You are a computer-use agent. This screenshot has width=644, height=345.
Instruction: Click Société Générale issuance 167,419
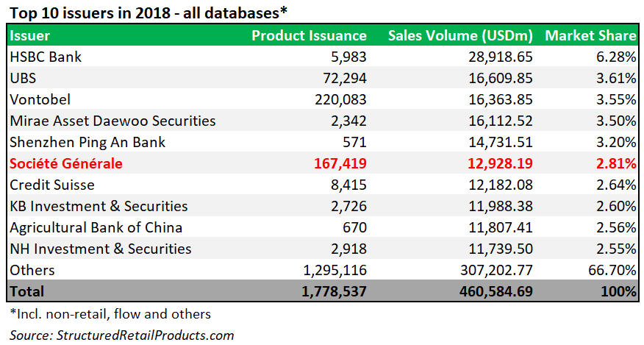pyautogui.click(x=340, y=163)
